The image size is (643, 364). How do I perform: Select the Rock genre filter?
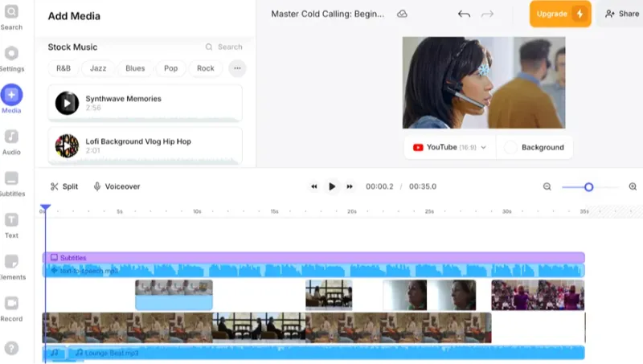pyautogui.click(x=206, y=68)
